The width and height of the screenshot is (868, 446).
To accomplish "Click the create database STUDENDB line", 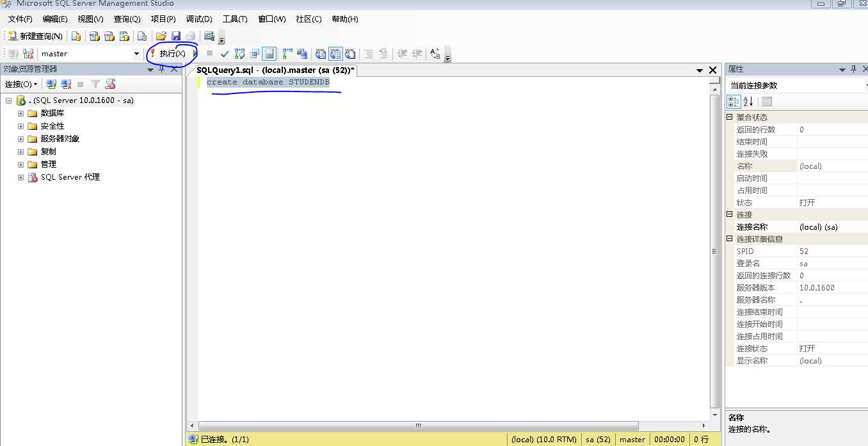I will (268, 83).
